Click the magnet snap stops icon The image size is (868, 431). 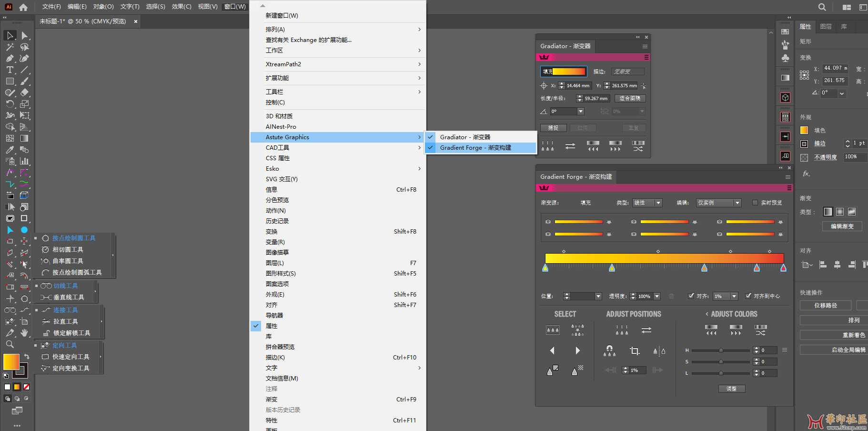point(609,351)
